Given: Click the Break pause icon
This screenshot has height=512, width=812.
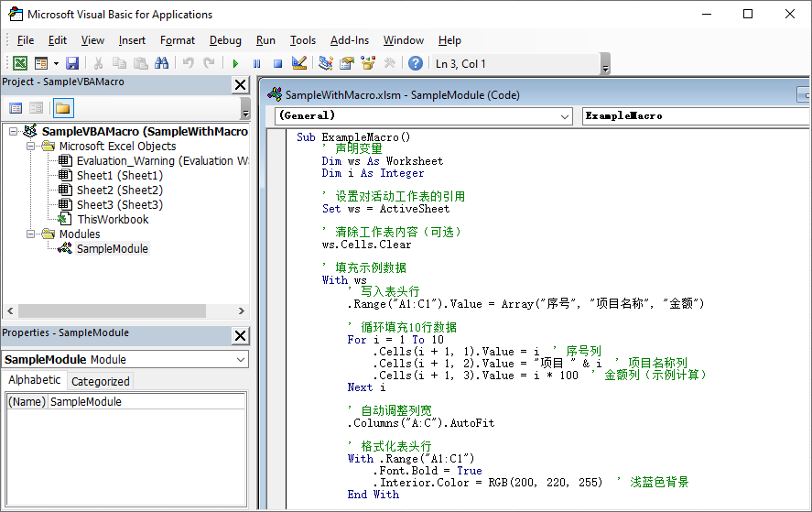Looking at the screenshot, I should coord(257,64).
